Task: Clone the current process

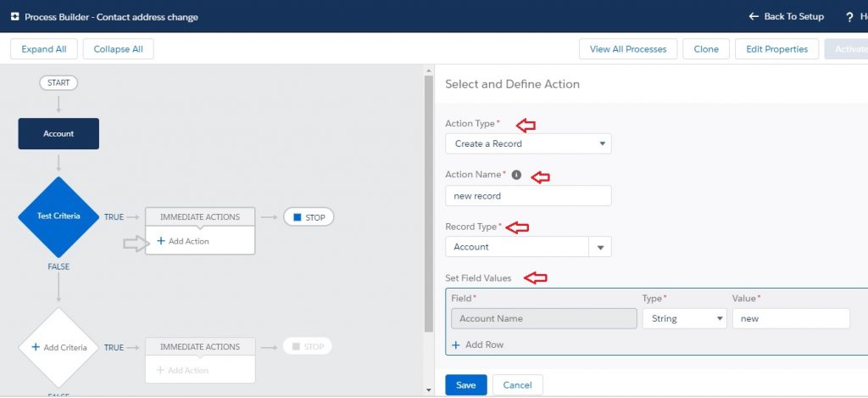Action: (x=705, y=49)
